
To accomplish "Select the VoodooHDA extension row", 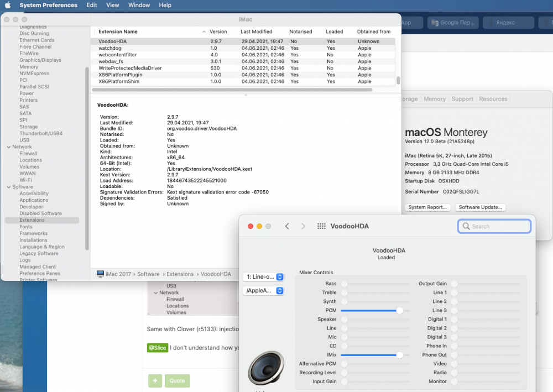I will [x=243, y=41].
